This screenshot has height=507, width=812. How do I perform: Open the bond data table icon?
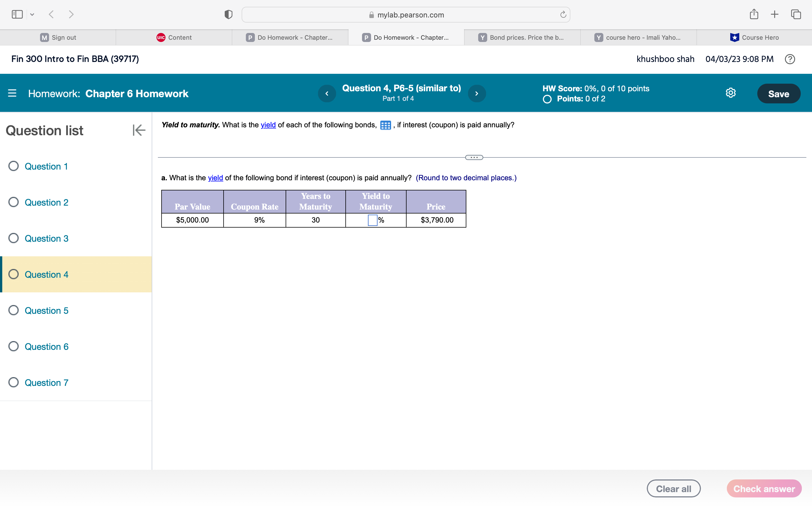click(385, 125)
